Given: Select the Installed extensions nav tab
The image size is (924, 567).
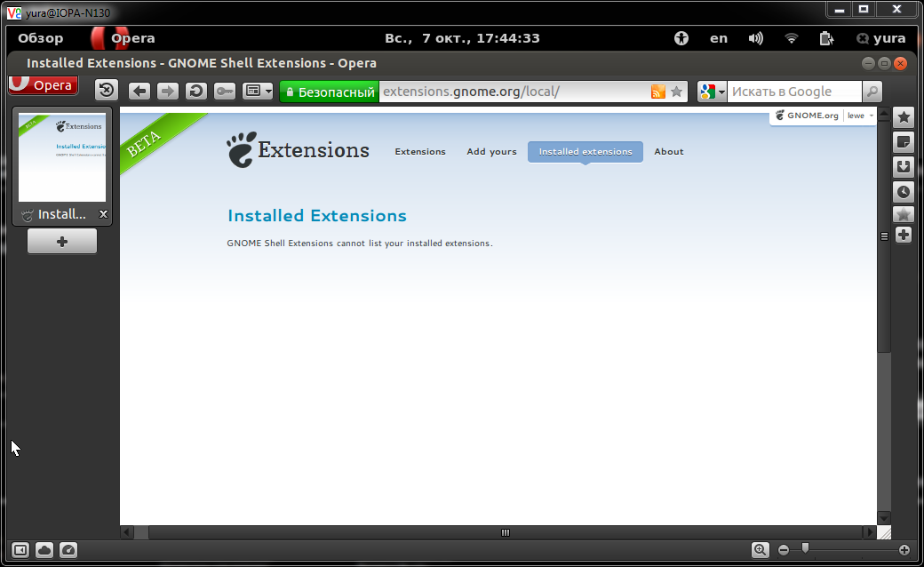Looking at the screenshot, I should click(585, 151).
